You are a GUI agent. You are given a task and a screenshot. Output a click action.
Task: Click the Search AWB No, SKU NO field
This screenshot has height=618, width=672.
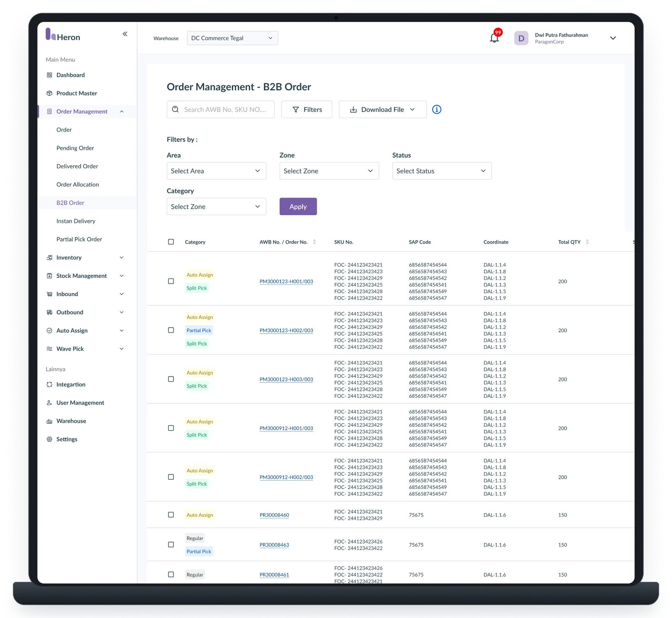220,109
